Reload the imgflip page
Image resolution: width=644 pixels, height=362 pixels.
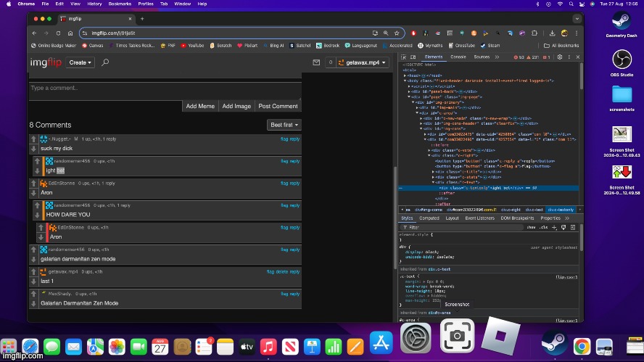pos(58,33)
